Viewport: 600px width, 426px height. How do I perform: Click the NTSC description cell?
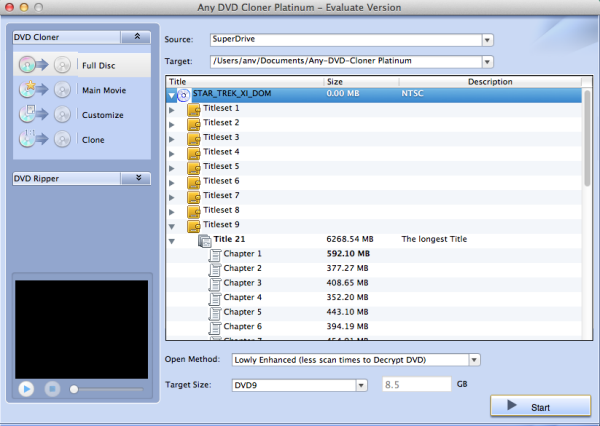[x=412, y=93]
